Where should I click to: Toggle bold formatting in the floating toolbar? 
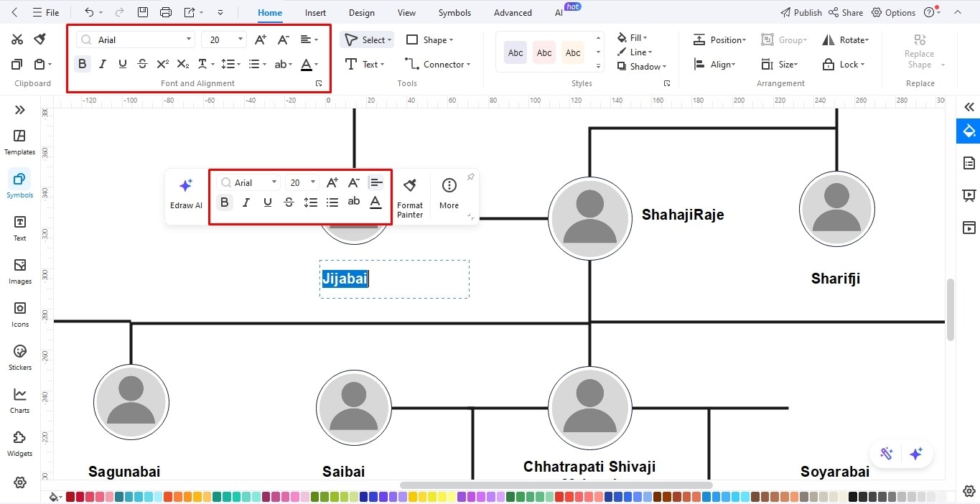click(x=225, y=202)
